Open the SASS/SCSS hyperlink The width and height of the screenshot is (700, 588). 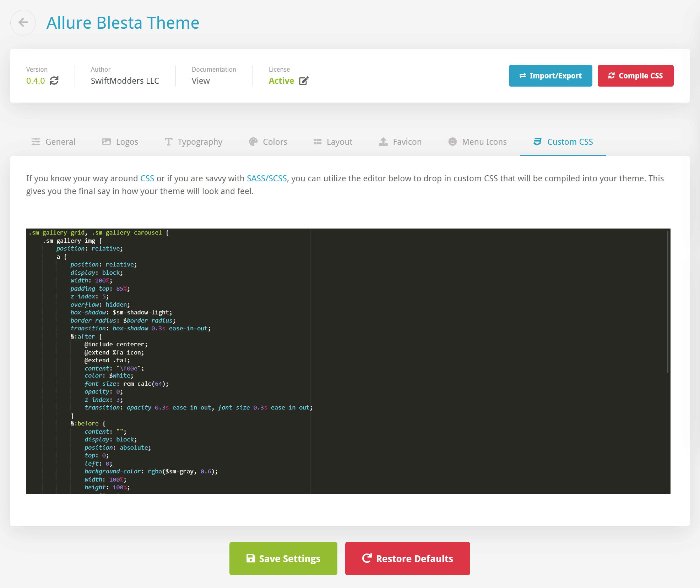pyautogui.click(x=267, y=178)
